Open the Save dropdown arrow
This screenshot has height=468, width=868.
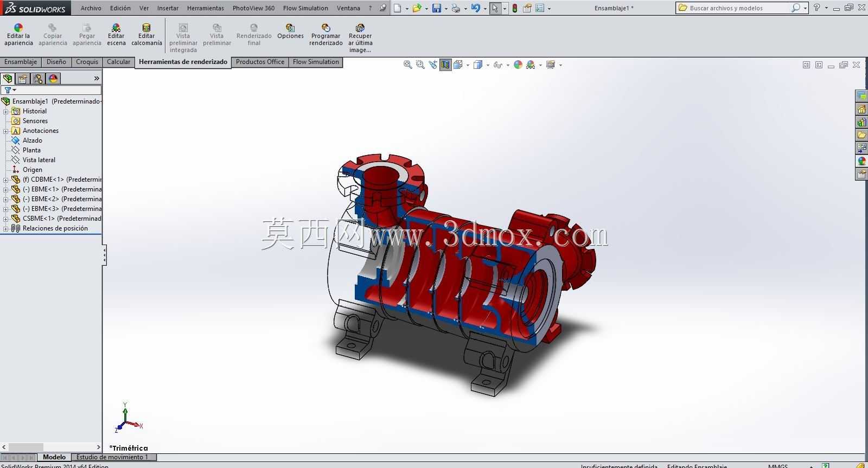point(445,9)
